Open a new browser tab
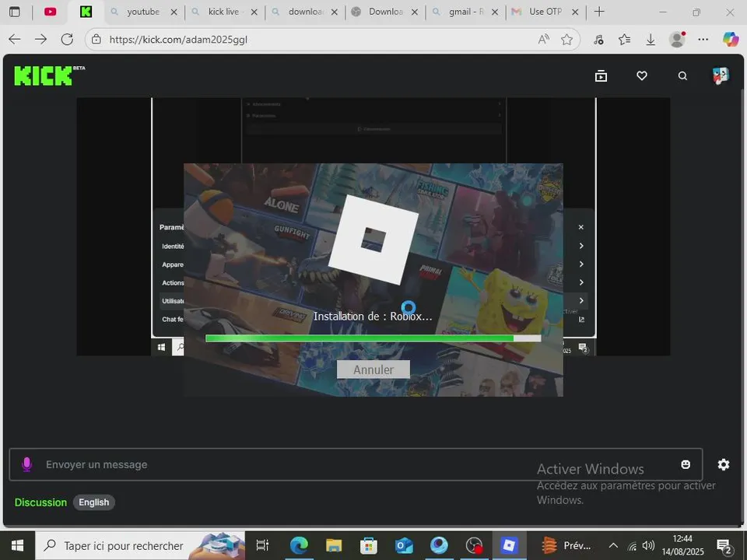Viewport: 747px width, 560px height. click(599, 12)
